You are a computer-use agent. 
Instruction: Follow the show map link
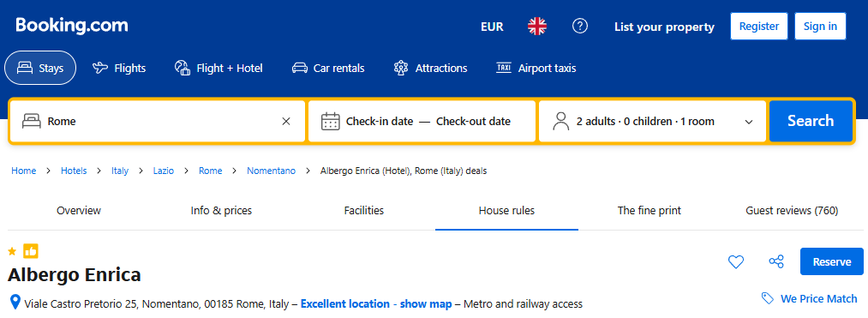(426, 303)
